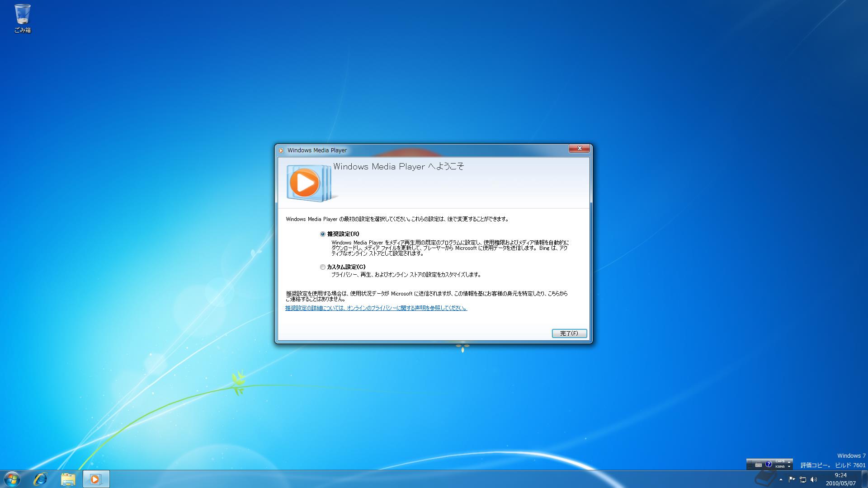Click the Windows Media Player logo in the dialog
This screenshot has height=488, width=868.
[x=311, y=183]
